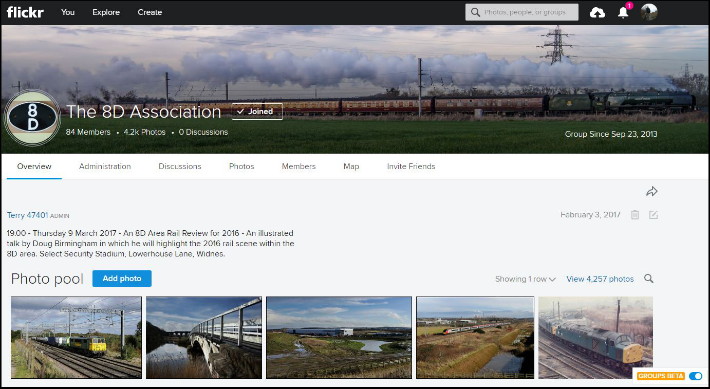Image resolution: width=710 pixels, height=389 pixels.
Task: Click the Flickr logo
Action: [25, 12]
